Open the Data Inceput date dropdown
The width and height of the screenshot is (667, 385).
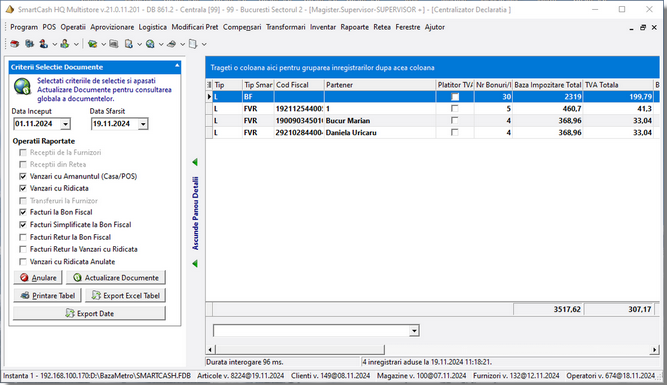[65, 124]
